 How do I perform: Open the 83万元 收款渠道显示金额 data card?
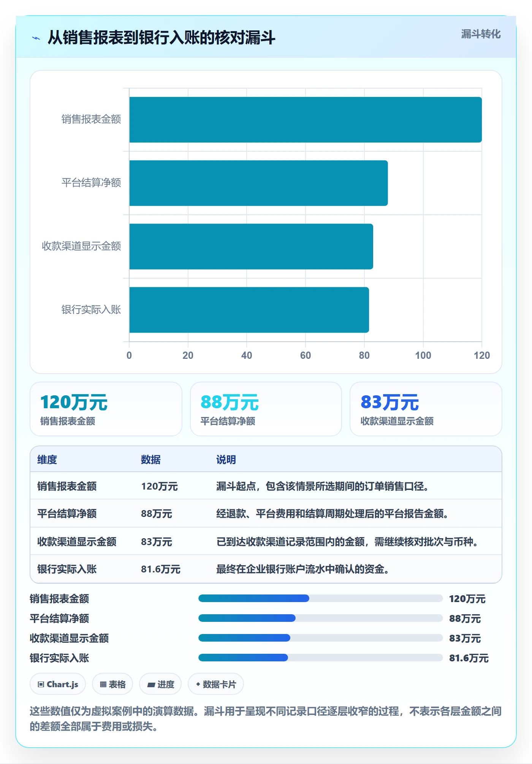(x=426, y=409)
